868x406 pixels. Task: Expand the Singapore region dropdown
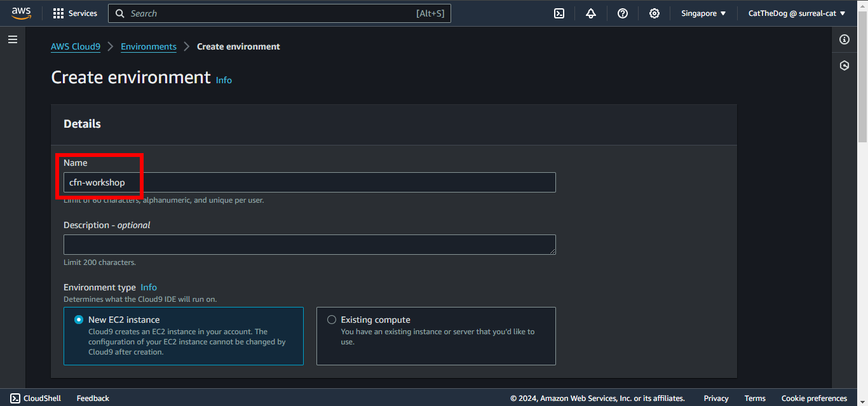[x=703, y=13]
